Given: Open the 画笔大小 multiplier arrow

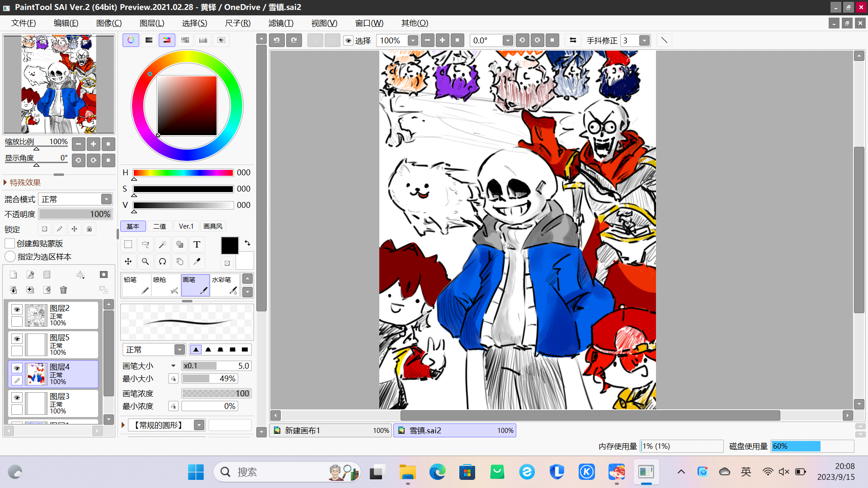Looking at the screenshot, I should pos(173,366).
